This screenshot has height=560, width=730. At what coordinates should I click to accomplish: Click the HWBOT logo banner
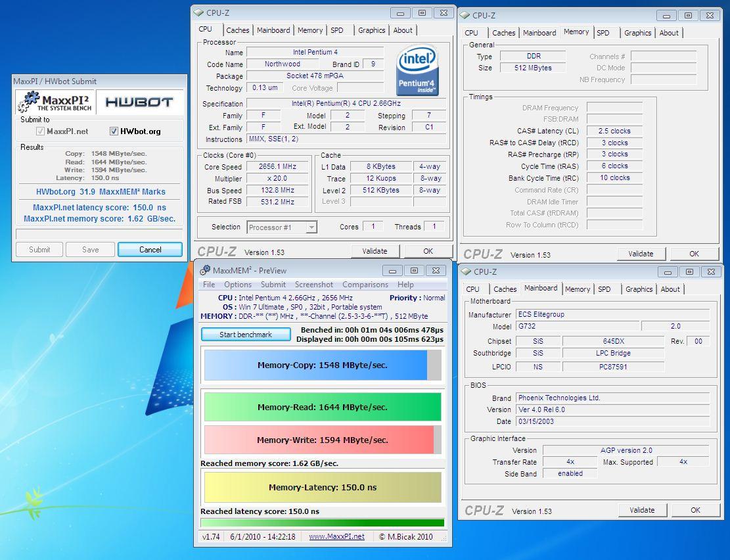point(139,102)
